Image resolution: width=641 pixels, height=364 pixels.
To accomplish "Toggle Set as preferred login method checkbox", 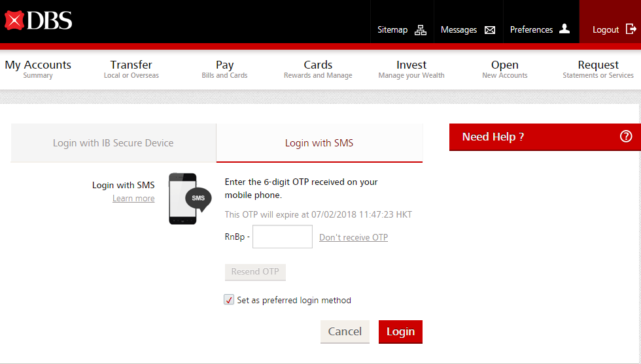I will [229, 300].
